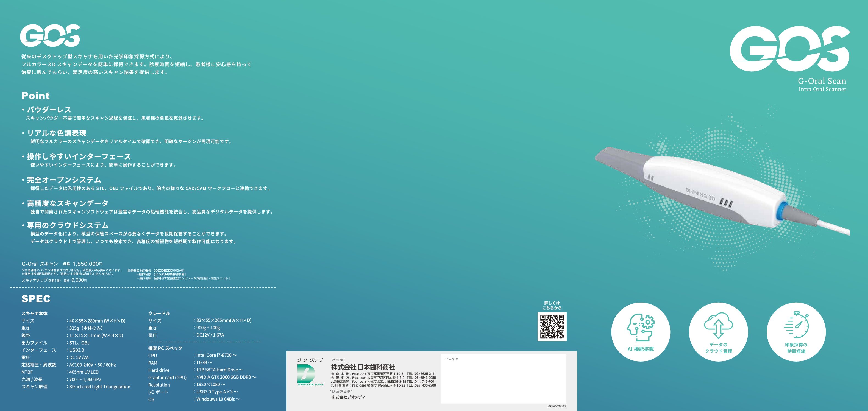Click the cloud upload icon for データのクラウド管理
Viewport: 868px width, 411px height.
click(718, 325)
